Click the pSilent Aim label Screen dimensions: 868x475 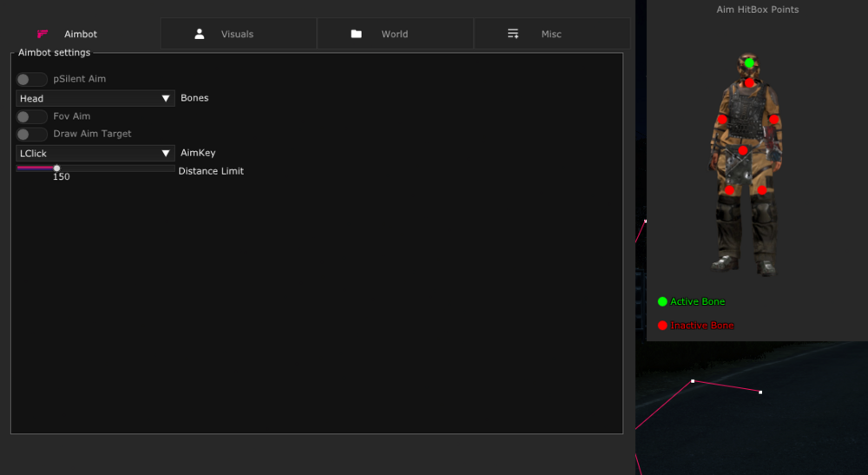[80, 79]
